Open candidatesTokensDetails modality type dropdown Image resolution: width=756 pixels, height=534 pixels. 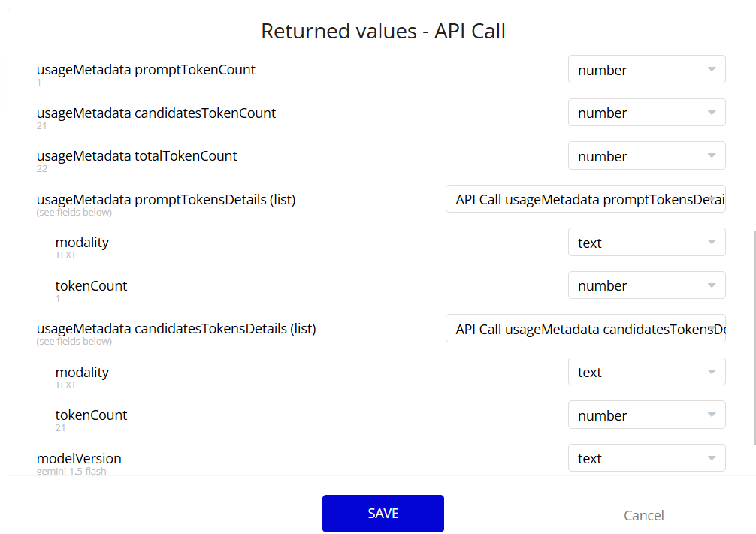click(x=646, y=372)
